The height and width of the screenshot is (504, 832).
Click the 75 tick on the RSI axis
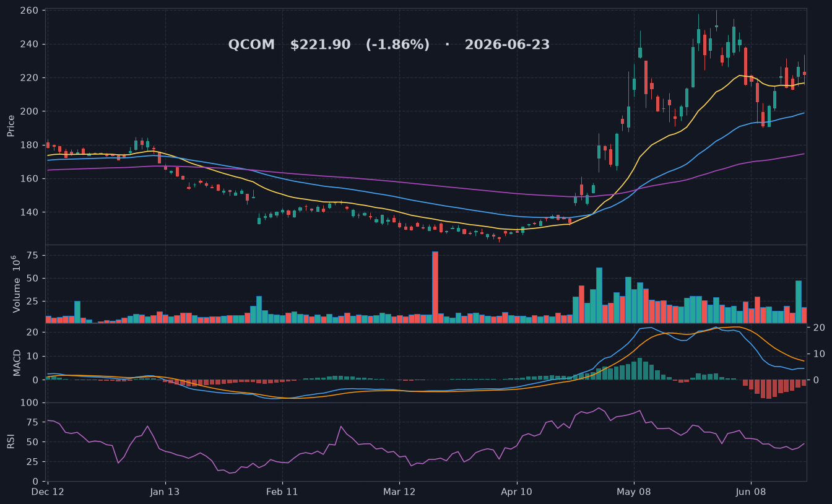click(x=33, y=422)
